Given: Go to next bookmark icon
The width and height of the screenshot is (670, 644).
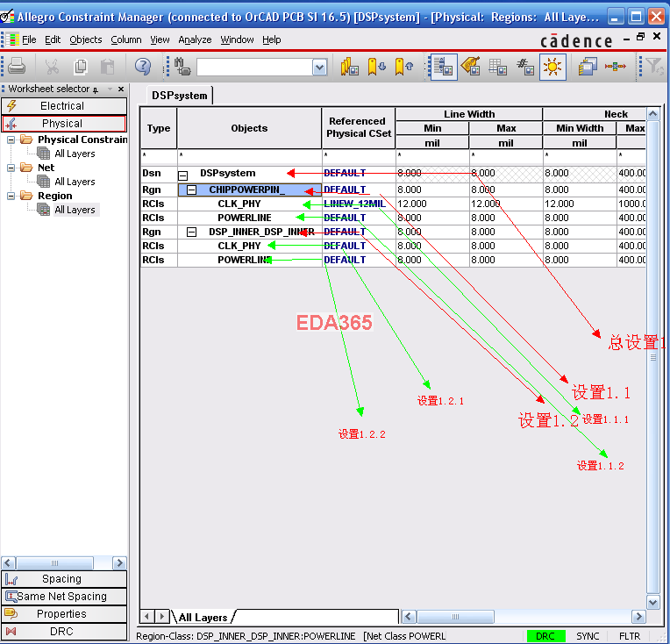Looking at the screenshot, I should pos(376,67).
